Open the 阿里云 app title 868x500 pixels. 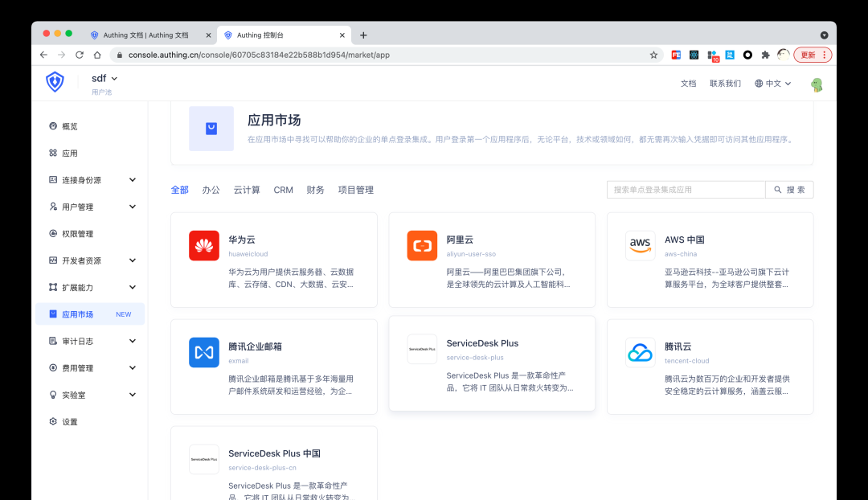(460, 240)
